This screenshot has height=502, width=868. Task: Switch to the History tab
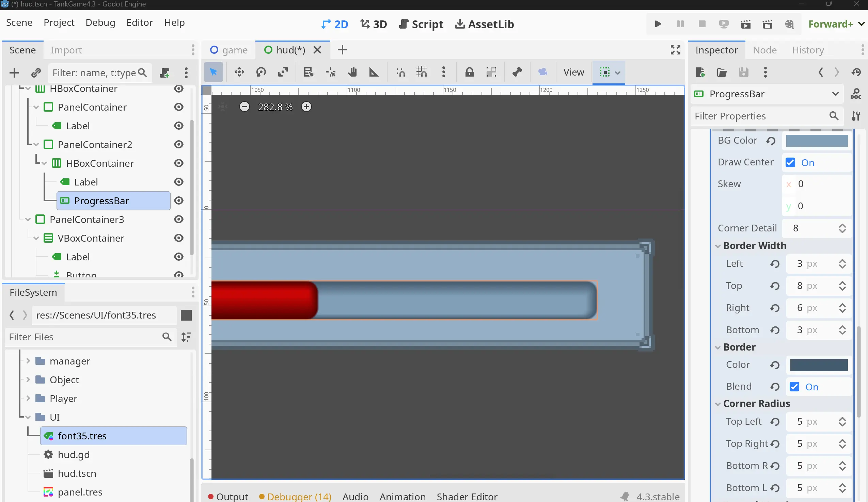(808, 50)
